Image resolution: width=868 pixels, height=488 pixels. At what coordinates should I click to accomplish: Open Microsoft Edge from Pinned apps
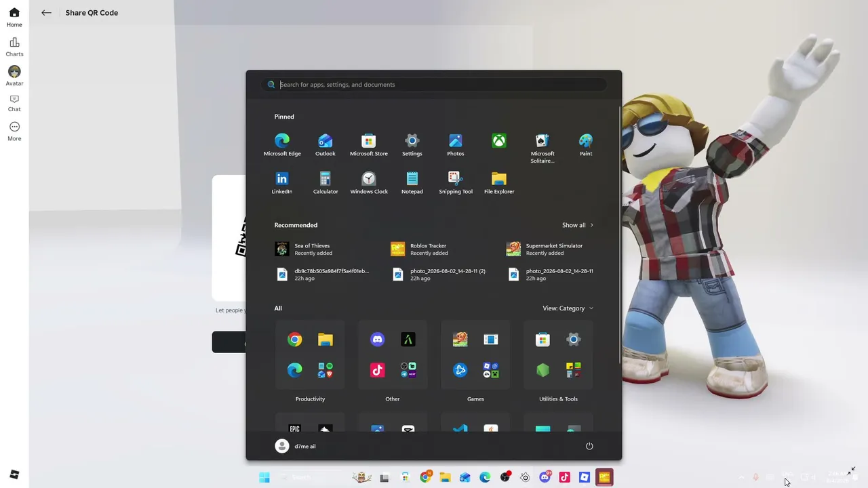click(282, 145)
